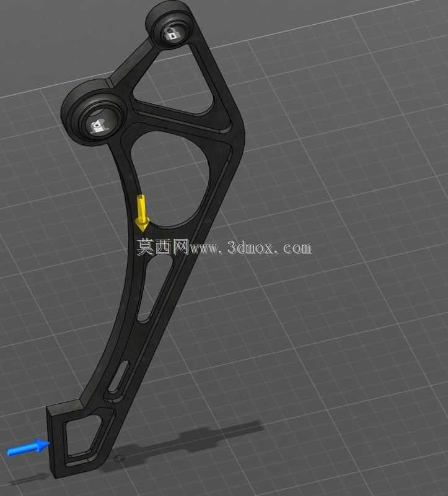Select the padlock fixed-constraint glyph in upper hole
448x496 pixels.
(x=172, y=34)
